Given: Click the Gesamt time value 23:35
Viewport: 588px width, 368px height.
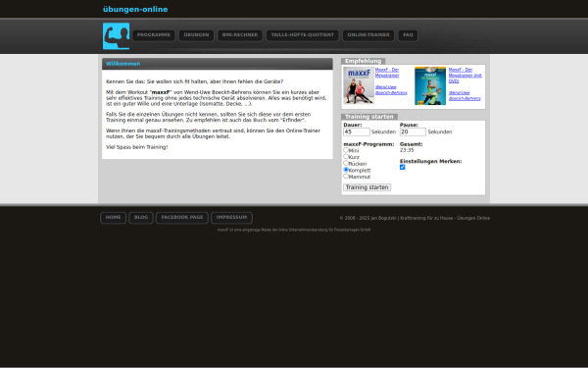Looking at the screenshot, I should (x=407, y=150).
